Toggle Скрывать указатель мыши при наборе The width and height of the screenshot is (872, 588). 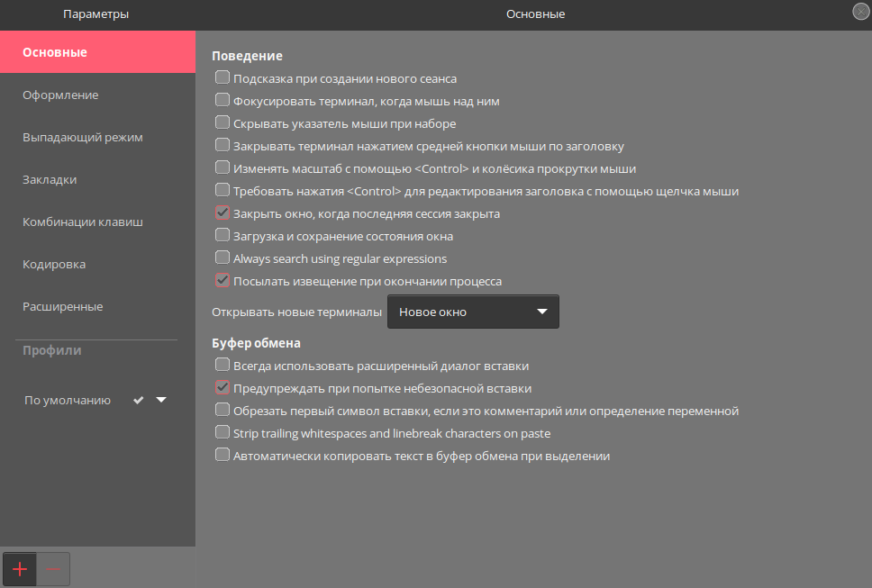click(x=223, y=122)
